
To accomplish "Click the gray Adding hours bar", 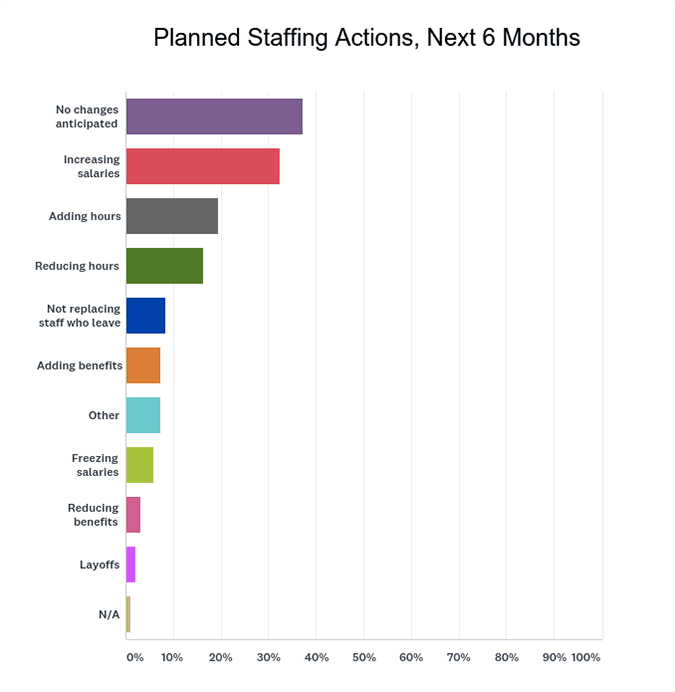I will (172, 216).
